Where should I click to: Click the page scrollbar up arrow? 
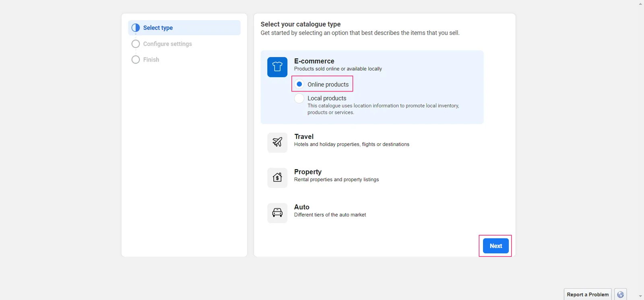(x=640, y=3)
